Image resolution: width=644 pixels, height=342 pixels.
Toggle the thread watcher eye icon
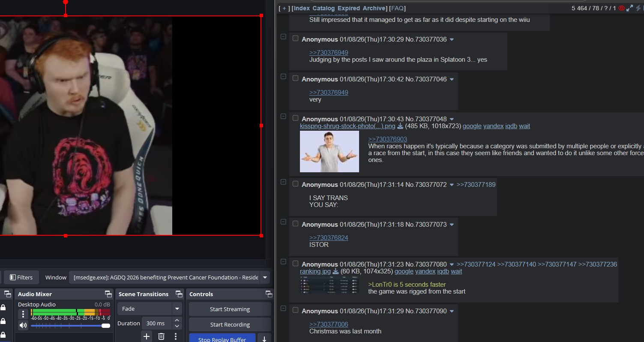622,8
